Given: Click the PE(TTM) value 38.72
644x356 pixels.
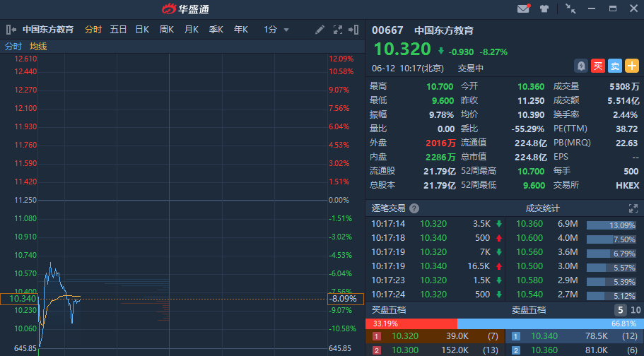Looking at the screenshot, I should click(x=627, y=129).
